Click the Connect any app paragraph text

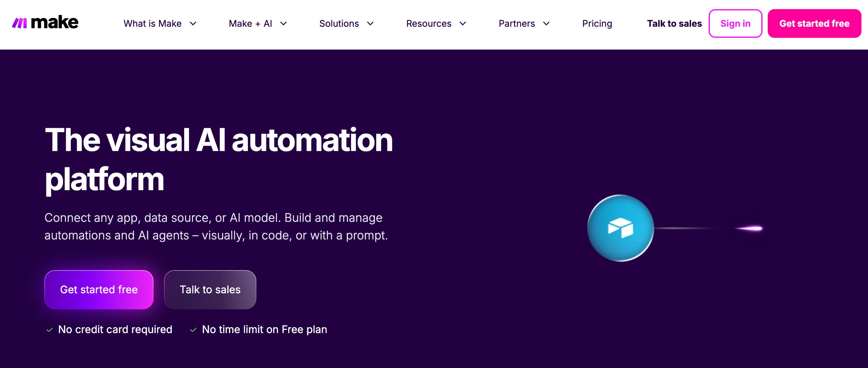pos(216,226)
